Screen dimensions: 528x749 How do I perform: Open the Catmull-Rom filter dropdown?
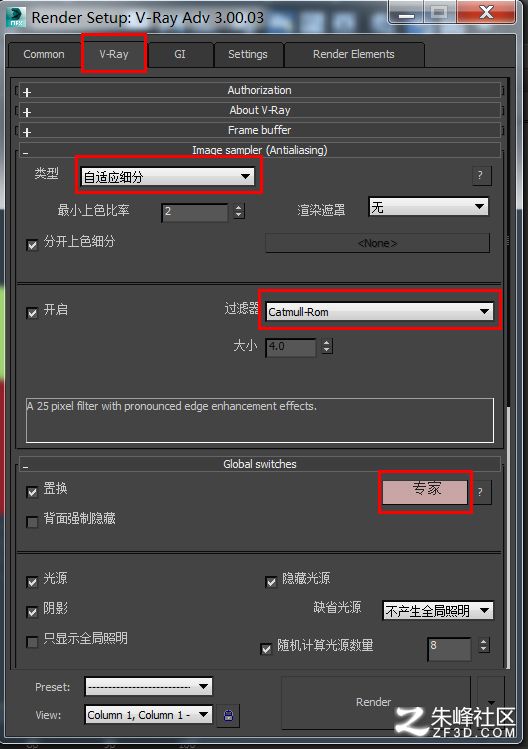379,311
